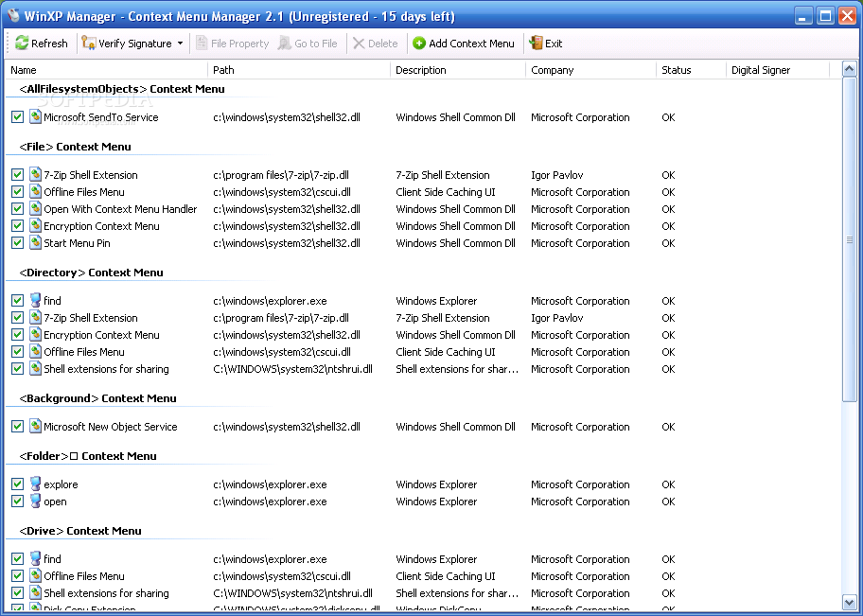The width and height of the screenshot is (863, 616).
Task: Uncheck Microsoft SendTo Service checkbox
Action: (18, 117)
